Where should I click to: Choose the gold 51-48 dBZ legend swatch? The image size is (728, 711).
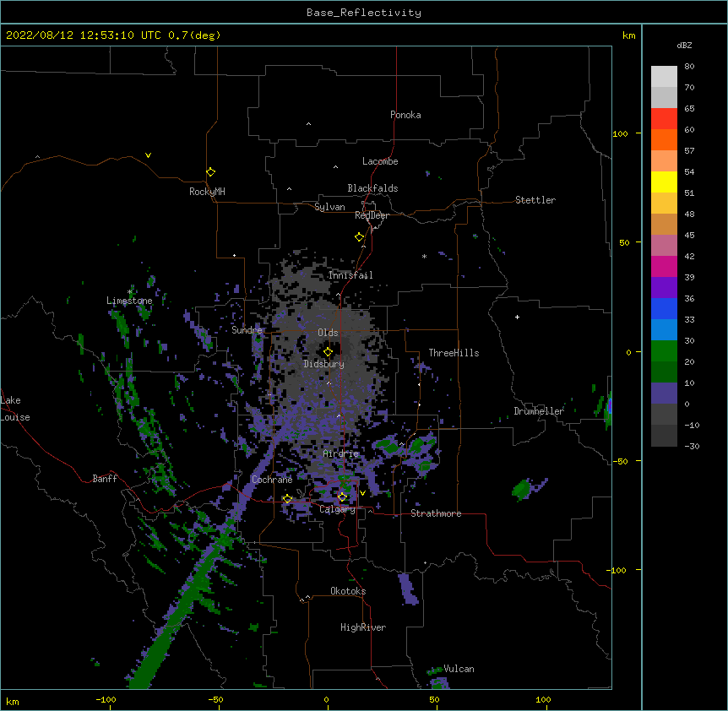click(x=664, y=204)
